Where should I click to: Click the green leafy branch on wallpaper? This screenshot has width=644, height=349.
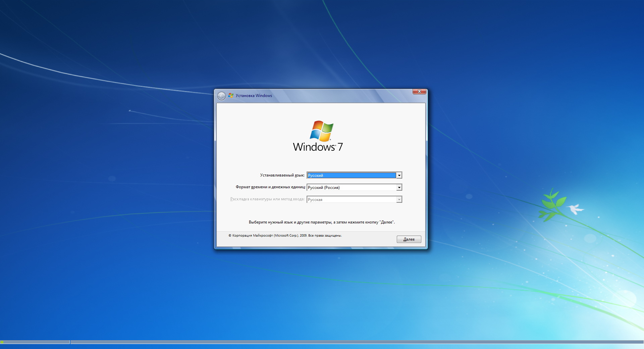552,205
